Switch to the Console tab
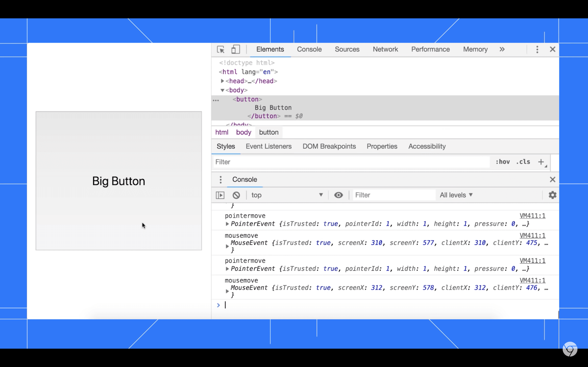Screen dimensions: 588x367 click(x=309, y=50)
